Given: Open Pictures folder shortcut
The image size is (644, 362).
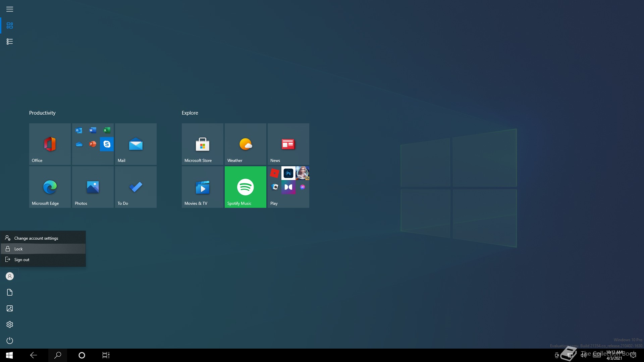Looking at the screenshot, I should click(10, 308).
